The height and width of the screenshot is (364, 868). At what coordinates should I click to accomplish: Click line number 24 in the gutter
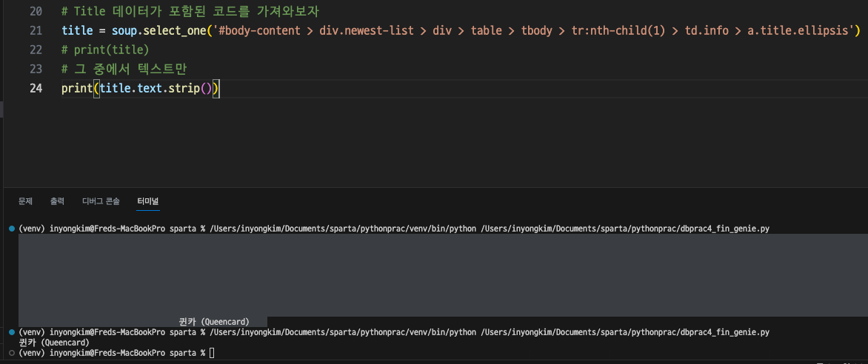(36, 88)
